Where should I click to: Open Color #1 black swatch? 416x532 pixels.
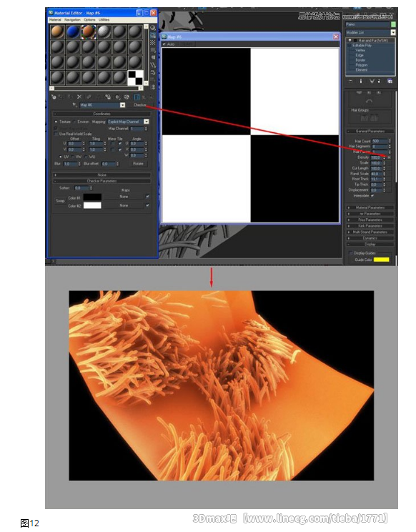coord(92,197)
